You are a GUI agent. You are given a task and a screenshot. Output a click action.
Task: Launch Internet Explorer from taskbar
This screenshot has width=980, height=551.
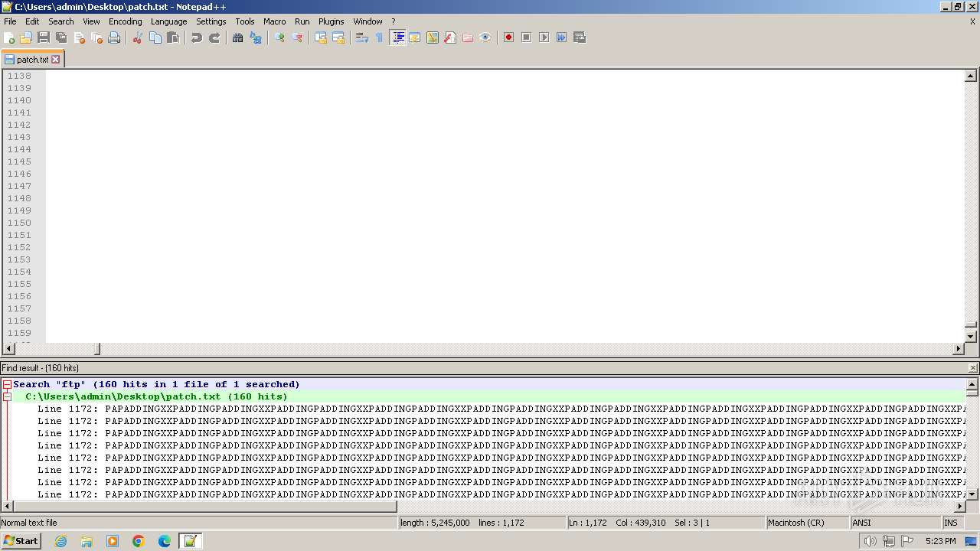(60, 541)
